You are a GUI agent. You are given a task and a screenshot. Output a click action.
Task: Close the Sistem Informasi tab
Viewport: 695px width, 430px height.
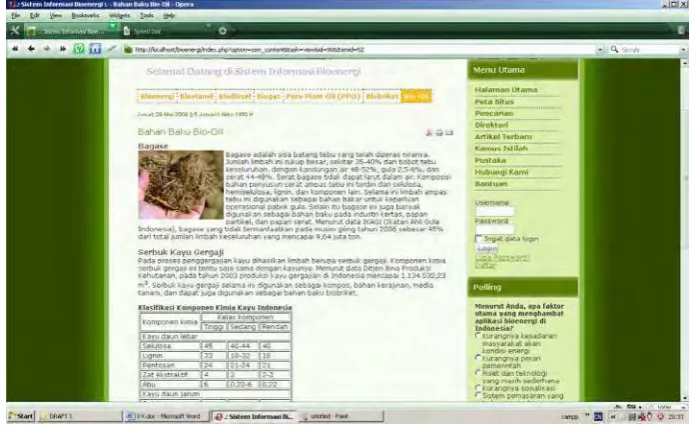click(x=113, y=27)
